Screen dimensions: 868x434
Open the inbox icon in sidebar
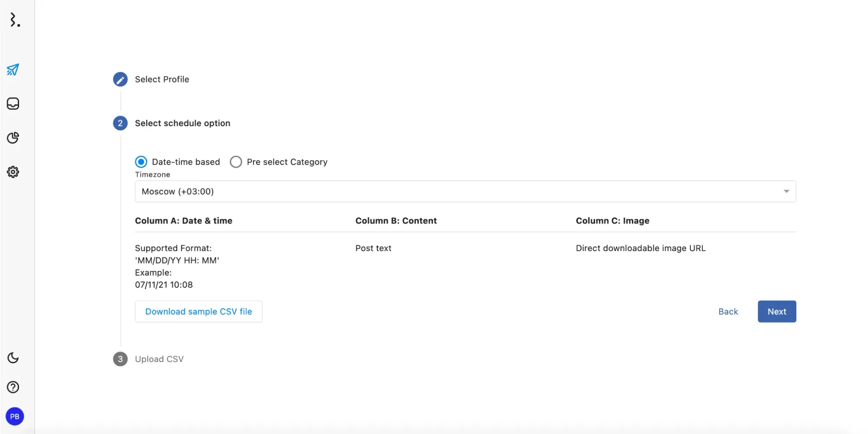[13, 104]
